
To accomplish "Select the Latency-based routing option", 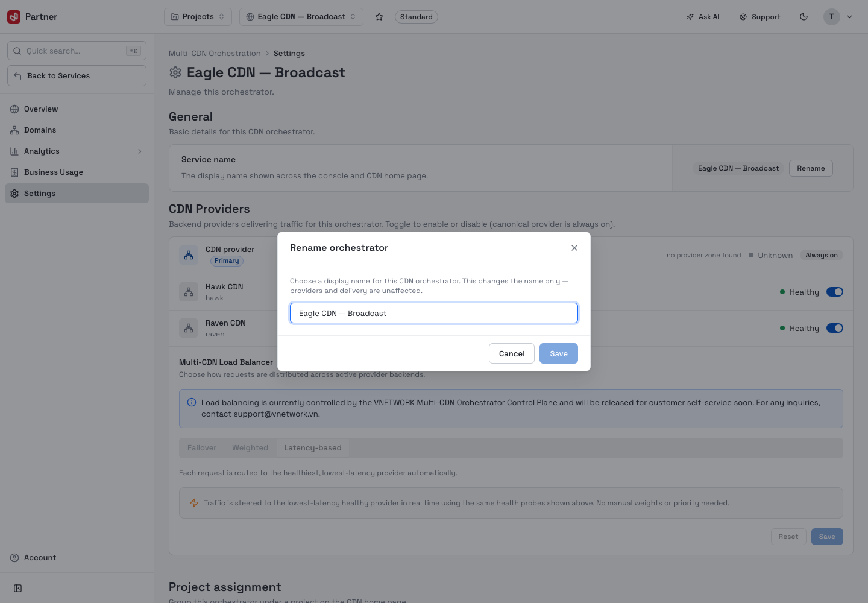I will pos(312,448).
